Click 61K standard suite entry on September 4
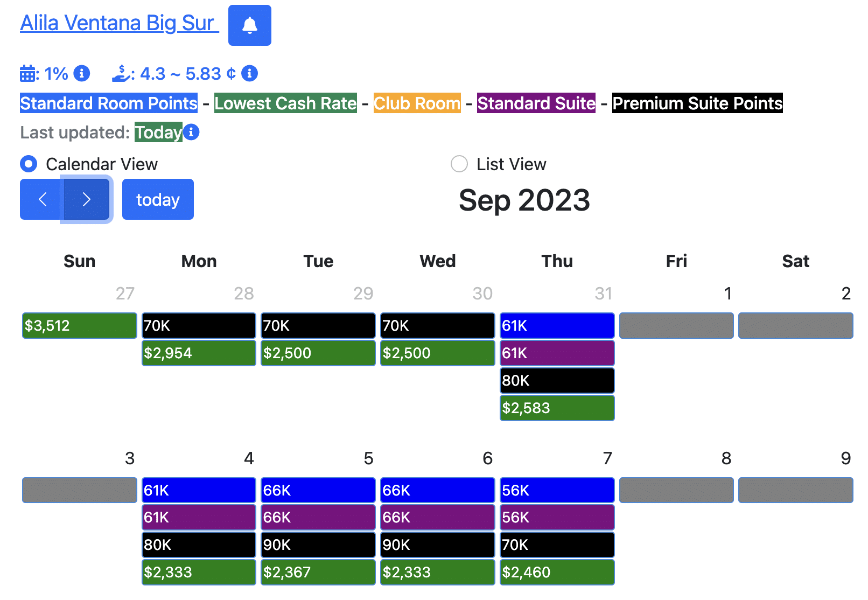868x600 pixels. pos(198,517)
